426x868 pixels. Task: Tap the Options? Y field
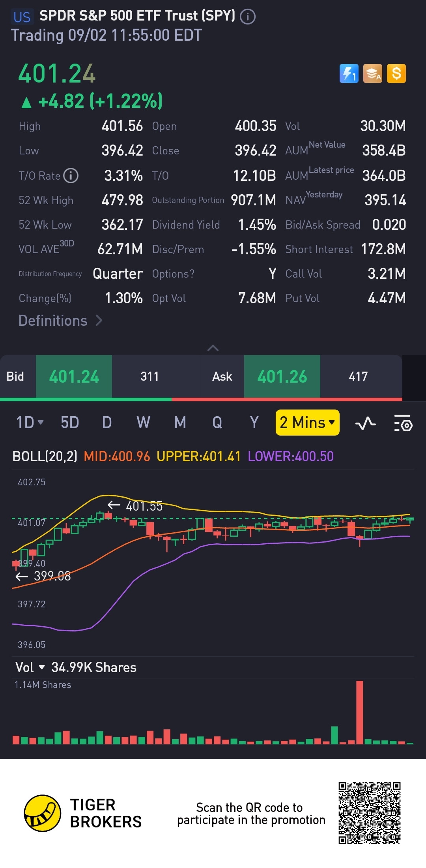tap(214, 274)
